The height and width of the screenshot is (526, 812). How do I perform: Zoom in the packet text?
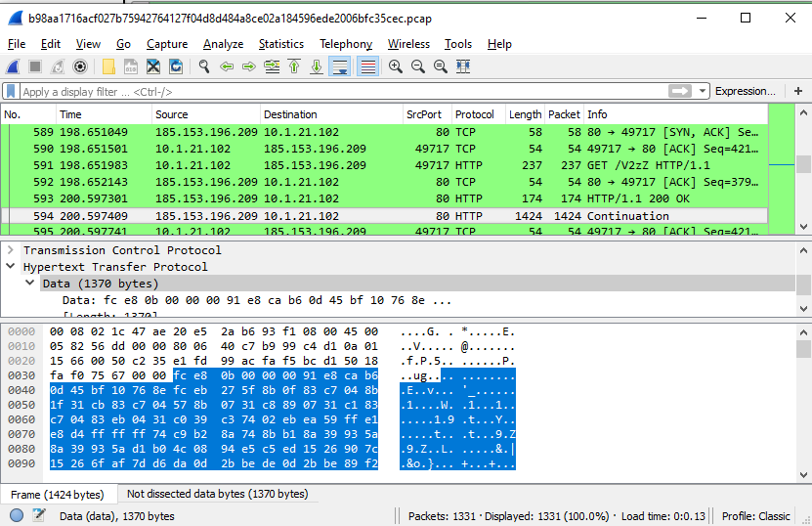396,66
